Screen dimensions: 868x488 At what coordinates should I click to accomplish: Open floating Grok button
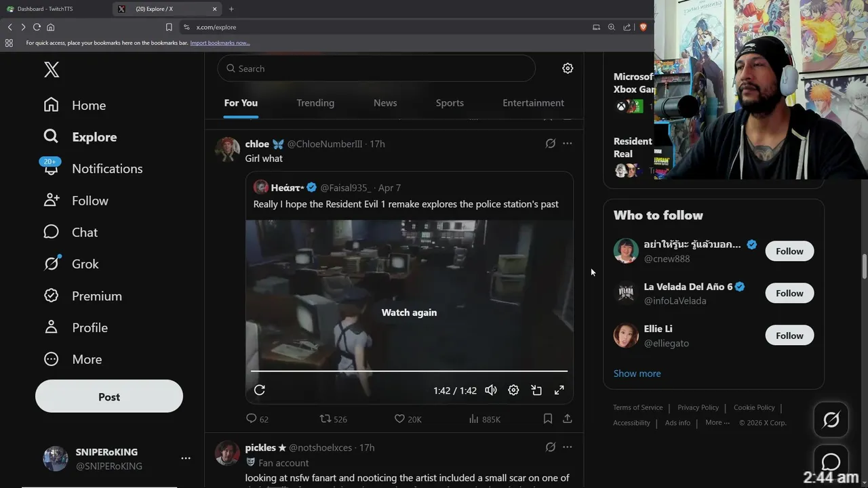pyautogui.click(x=831, y=420)
